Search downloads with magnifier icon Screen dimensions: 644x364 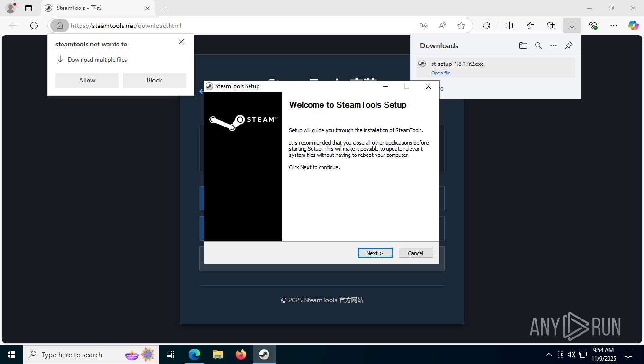point(538,45)
